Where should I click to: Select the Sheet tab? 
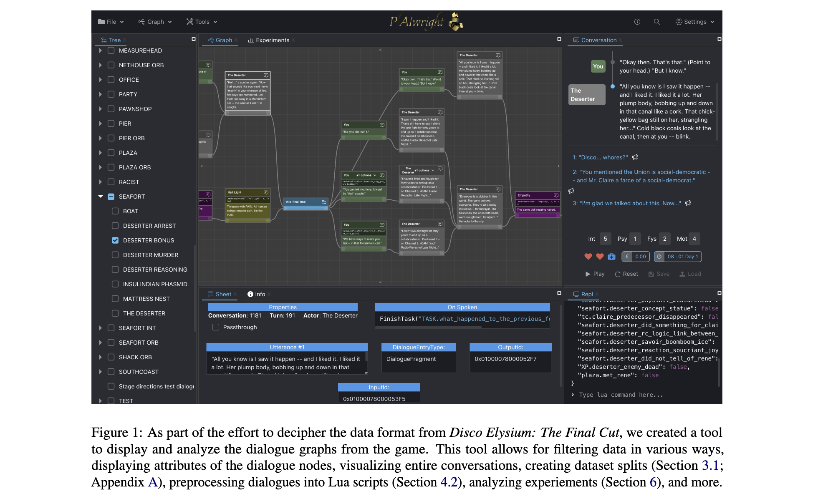tap(220, 294)
